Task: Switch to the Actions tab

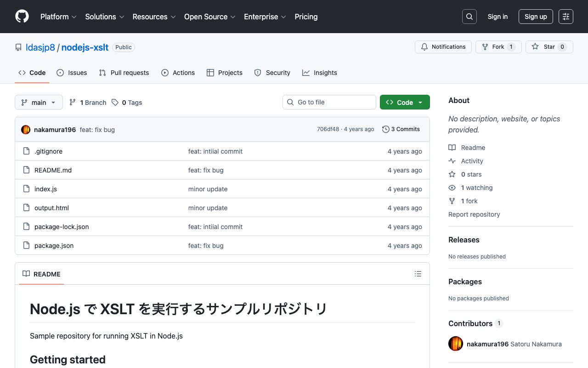Action: 178,73
